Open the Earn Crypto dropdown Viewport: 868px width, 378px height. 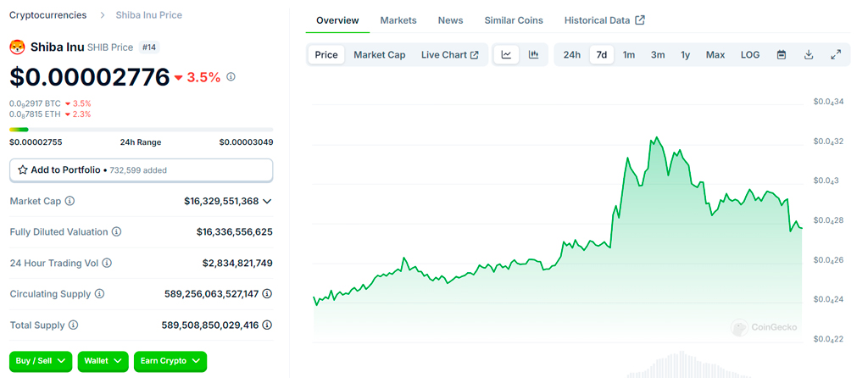[x=170, y=361]
